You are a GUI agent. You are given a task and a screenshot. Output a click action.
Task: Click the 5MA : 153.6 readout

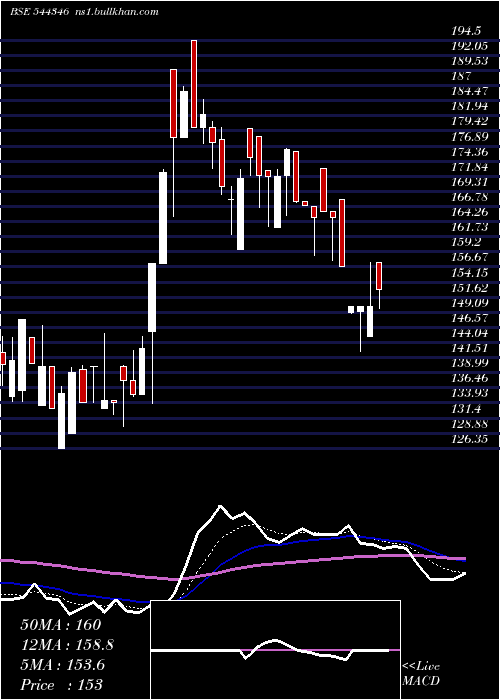[62, 665]
